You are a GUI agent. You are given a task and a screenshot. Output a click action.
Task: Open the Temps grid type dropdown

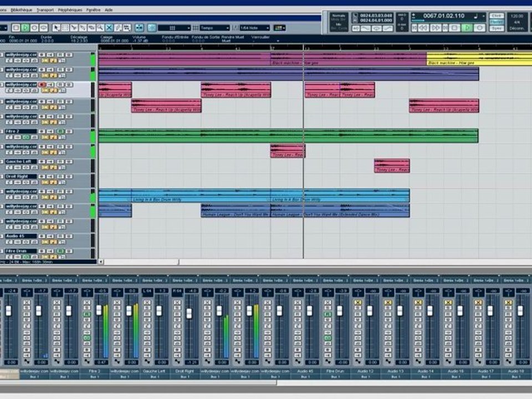coord(214,28)
